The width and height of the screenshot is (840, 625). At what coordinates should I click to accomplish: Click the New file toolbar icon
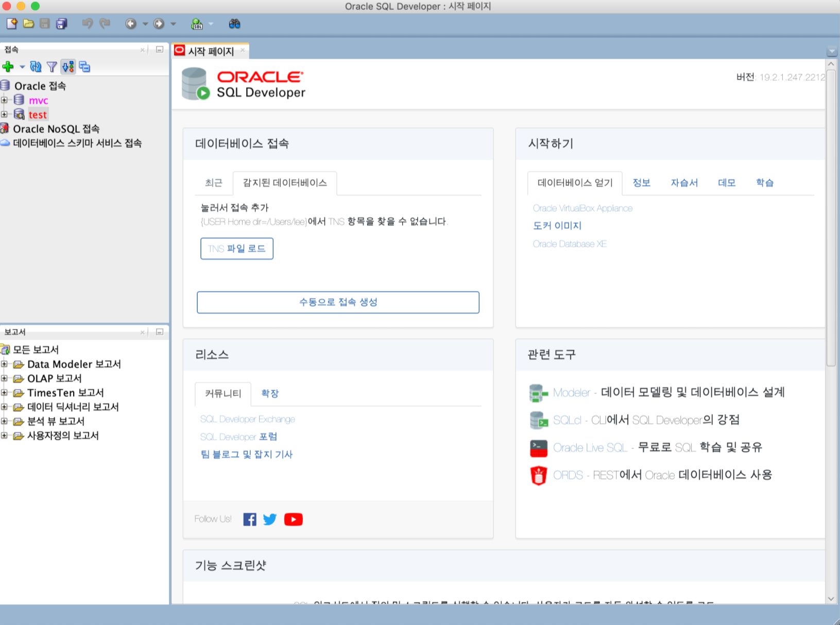12,24
